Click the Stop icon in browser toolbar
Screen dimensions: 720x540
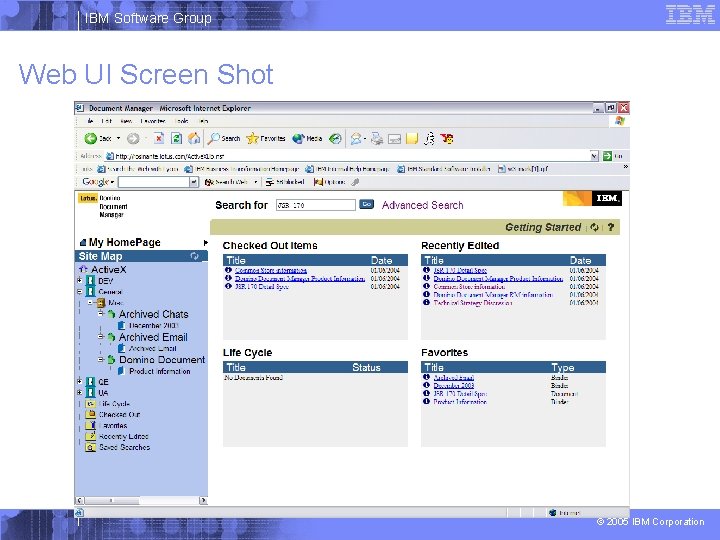click(x=158, y=138)
